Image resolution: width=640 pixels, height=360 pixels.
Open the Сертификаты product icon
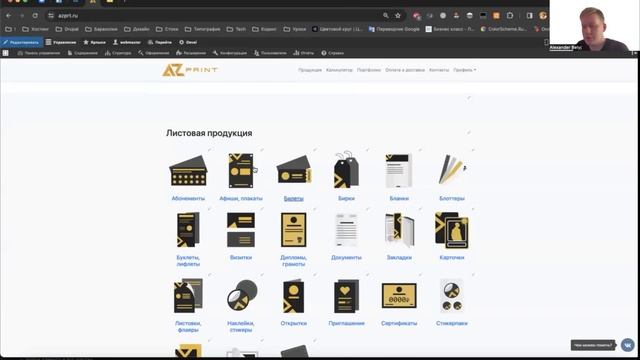click(399, 296)
